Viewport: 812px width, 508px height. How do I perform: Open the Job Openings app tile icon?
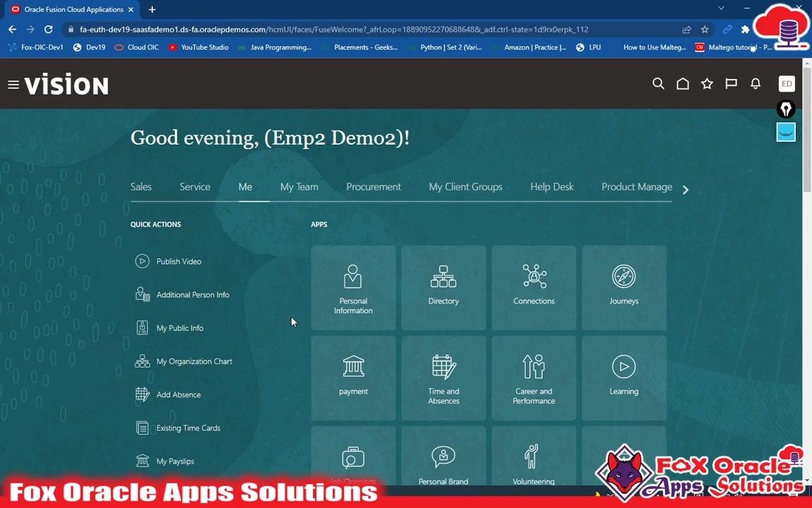353,457
